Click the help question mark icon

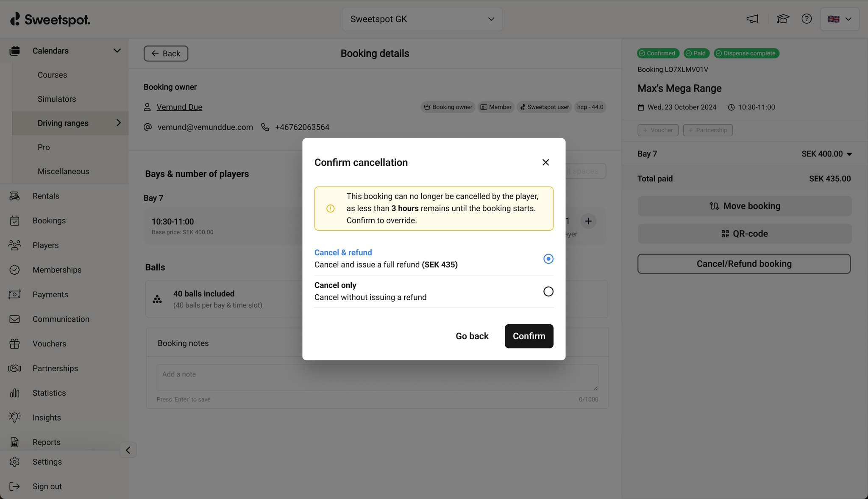807,19
